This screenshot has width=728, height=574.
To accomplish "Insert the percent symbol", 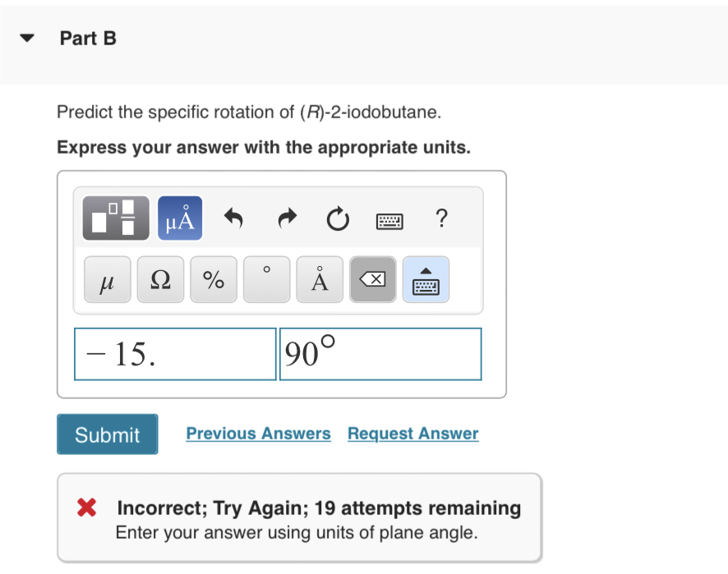I will coord(213,279).
